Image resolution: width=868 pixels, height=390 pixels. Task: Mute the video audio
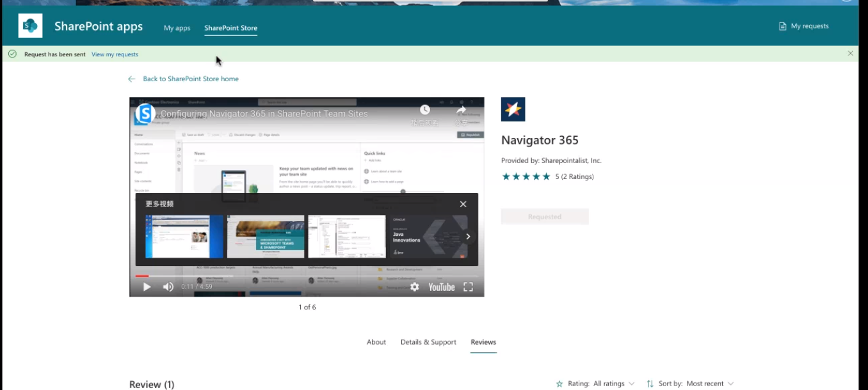click(x=167, y=286)
